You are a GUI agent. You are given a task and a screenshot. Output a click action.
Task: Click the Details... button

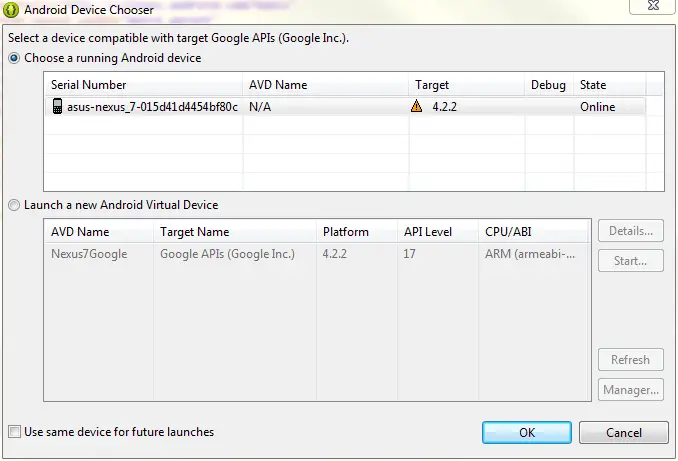click(x=630, y=231)
